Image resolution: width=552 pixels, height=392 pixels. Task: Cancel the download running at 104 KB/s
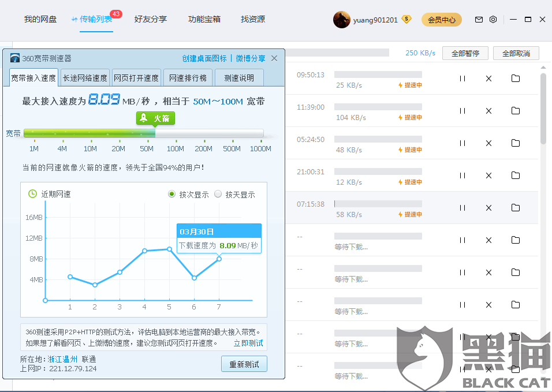pos(488,111)
